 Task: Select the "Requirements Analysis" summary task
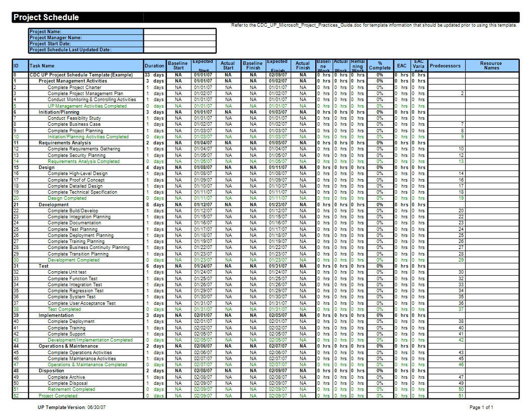point(65,143)
